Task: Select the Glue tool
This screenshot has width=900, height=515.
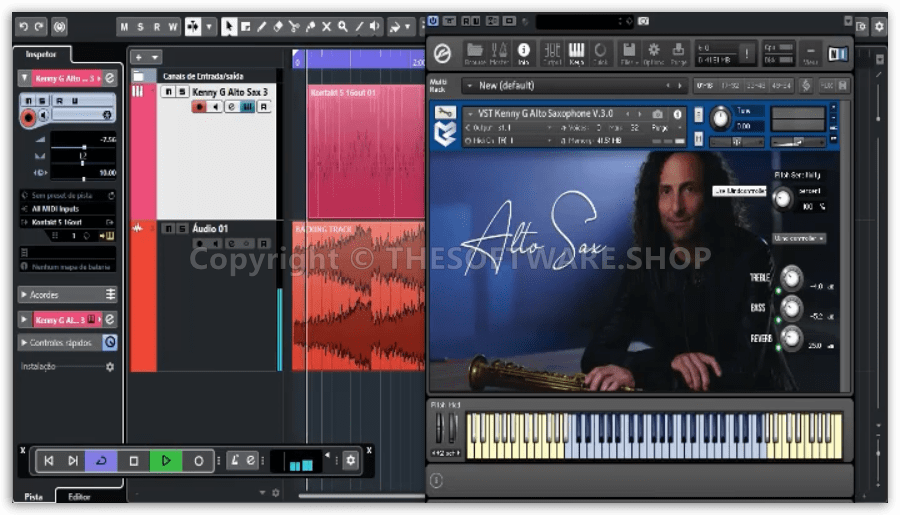Action: [x=311, y=26]
